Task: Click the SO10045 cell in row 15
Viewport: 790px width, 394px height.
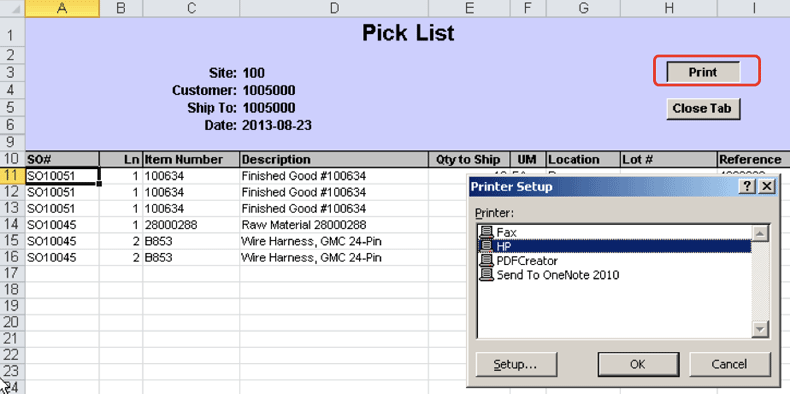Action: [62, 241]
